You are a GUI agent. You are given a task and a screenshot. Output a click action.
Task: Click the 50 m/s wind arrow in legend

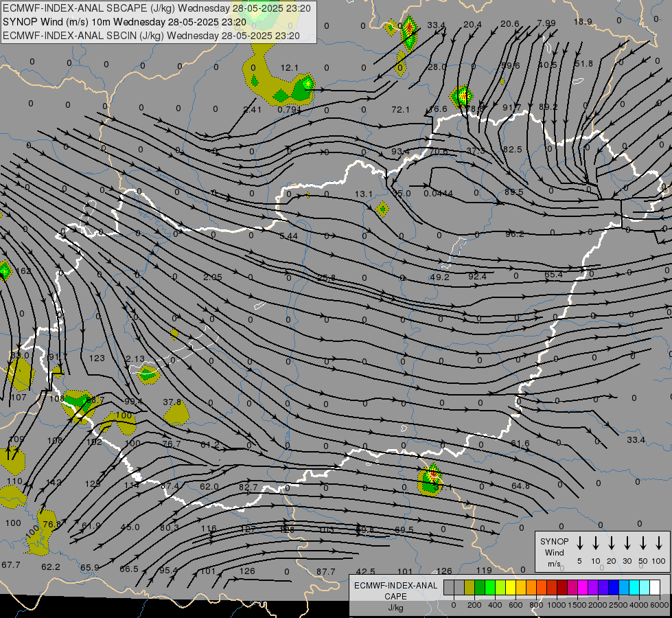643,542
